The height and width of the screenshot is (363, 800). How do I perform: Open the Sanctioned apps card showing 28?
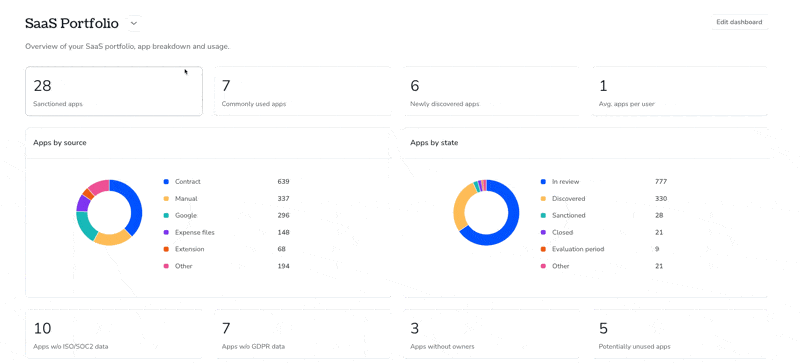114,91
